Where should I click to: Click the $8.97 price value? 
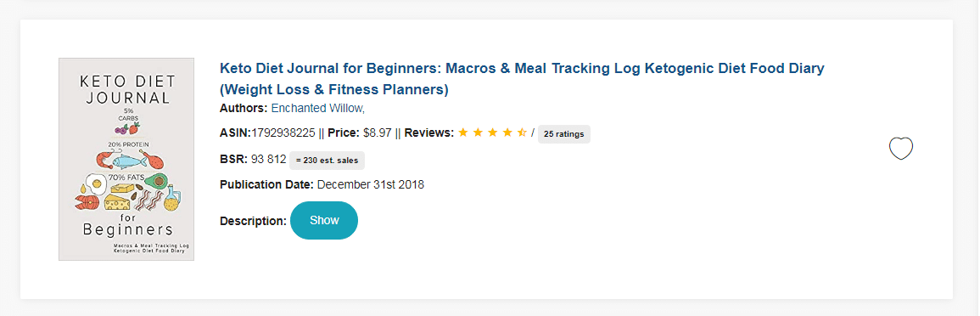pos(378,133)
